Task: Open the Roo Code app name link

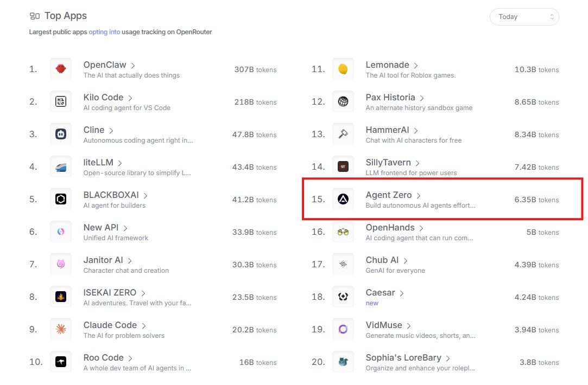Action: (104, 358)
